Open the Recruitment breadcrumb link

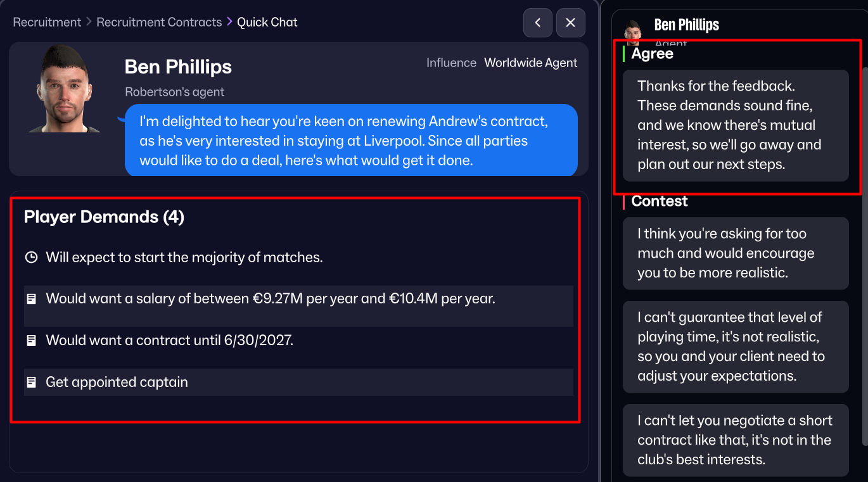coord(47,22)
